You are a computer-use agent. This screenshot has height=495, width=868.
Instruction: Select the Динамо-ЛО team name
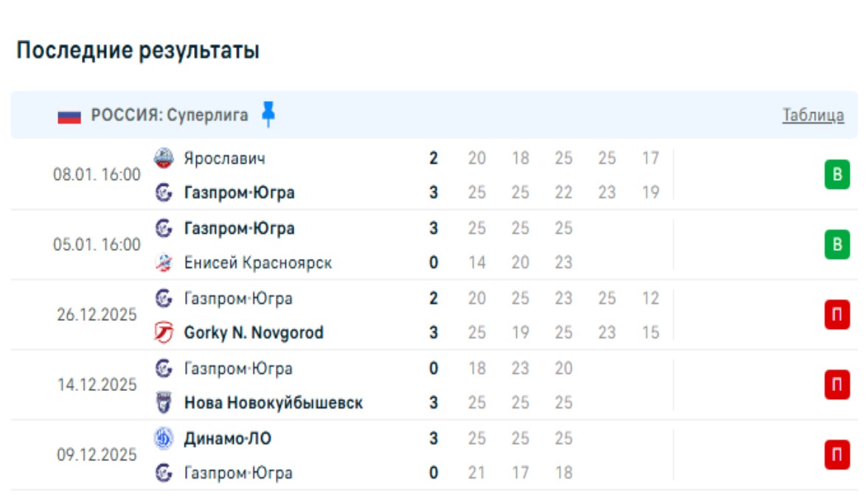(x=227, y=438)
